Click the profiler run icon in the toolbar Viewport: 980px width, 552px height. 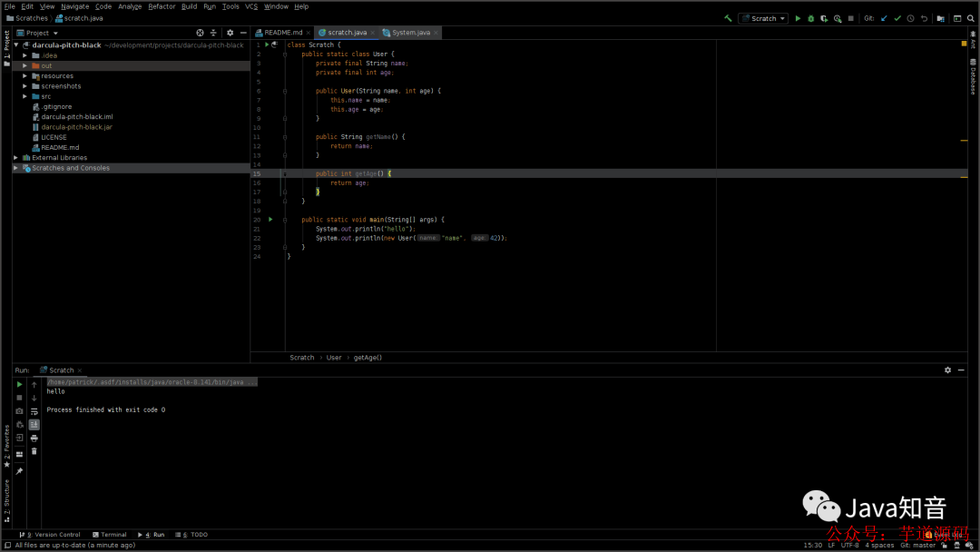[x=838, y=19]
